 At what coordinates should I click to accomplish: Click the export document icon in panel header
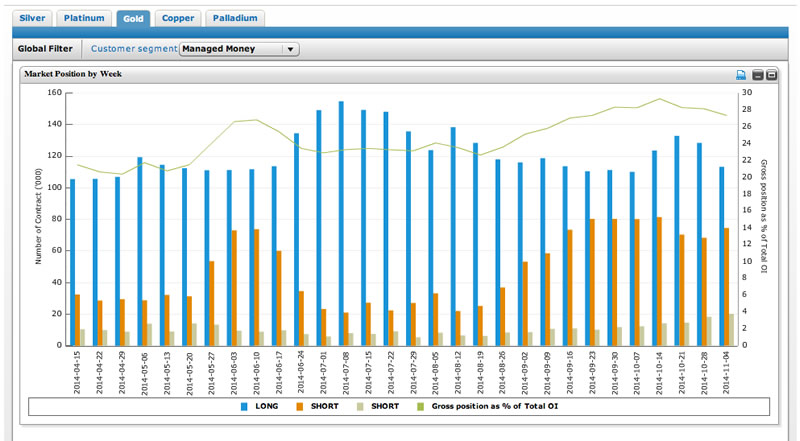(741, 75)
